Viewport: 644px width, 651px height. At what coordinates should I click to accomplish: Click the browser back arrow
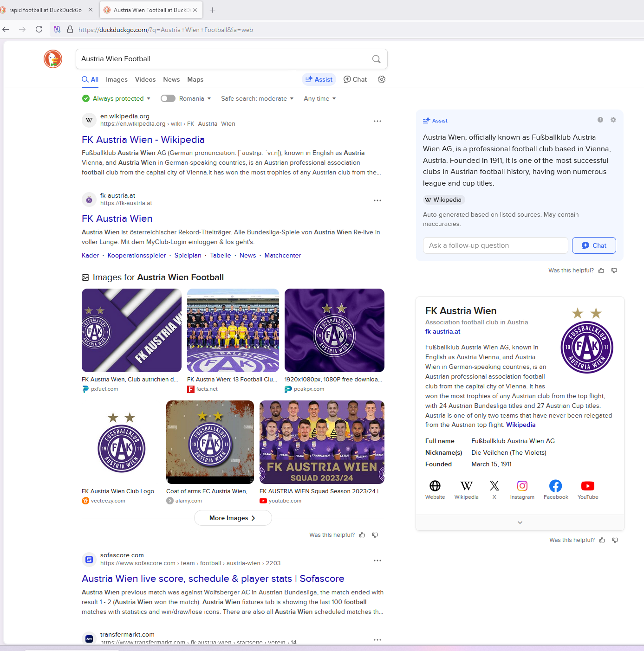coord(6,29)
